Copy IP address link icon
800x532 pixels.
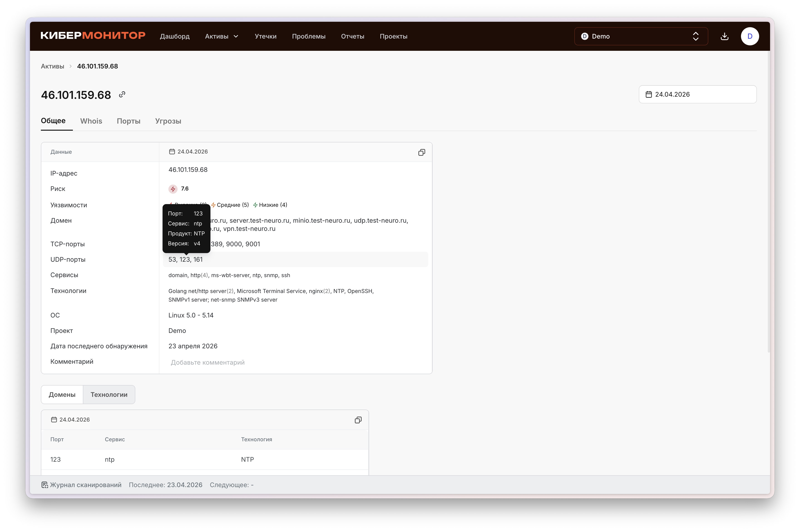(x=122, y=94)
